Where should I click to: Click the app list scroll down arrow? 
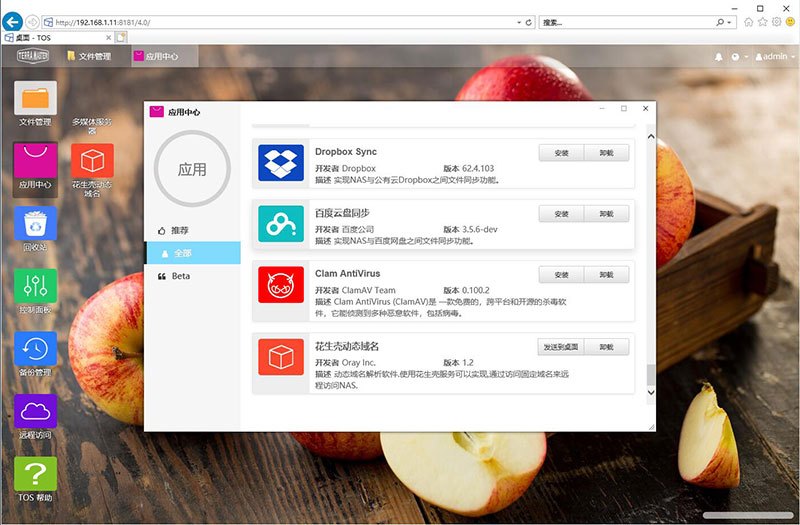point(651,392)
